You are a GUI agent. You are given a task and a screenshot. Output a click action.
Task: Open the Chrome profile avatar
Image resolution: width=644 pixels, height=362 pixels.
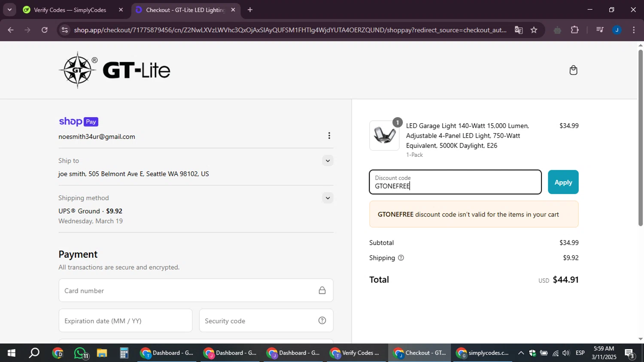[x=617, y=30]
